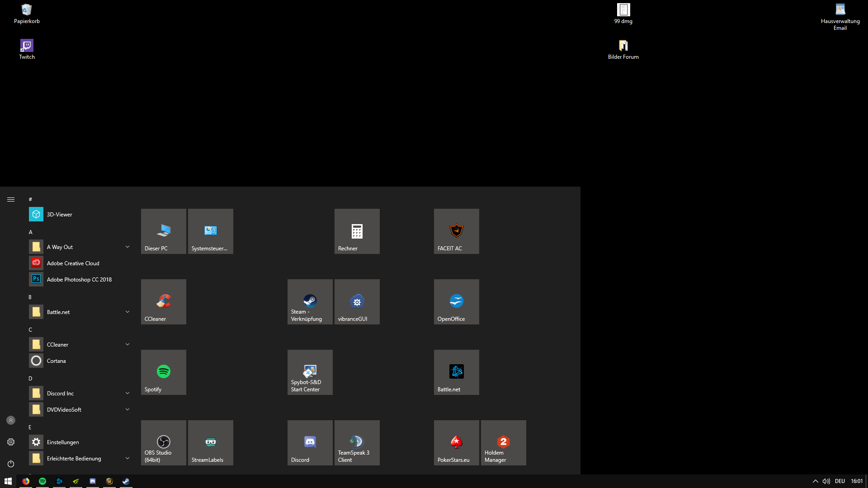Open the OpenOffice tile

pos(457,302)
